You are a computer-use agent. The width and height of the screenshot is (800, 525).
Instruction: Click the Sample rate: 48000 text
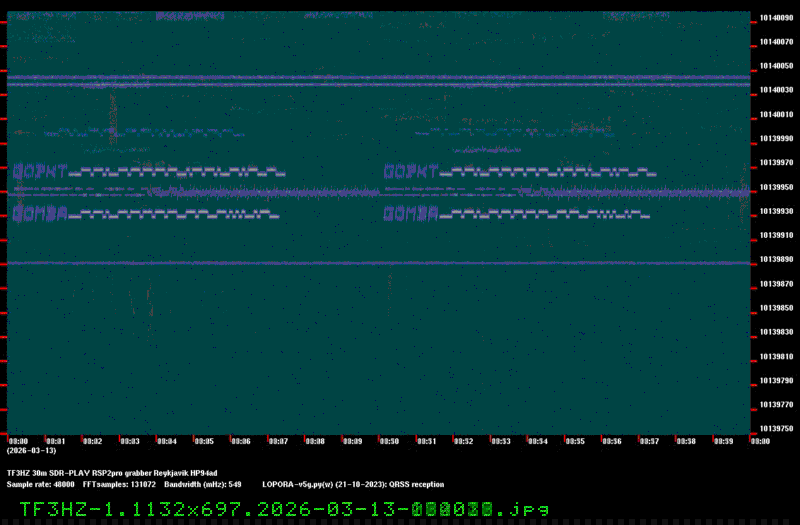pos(40,485)
